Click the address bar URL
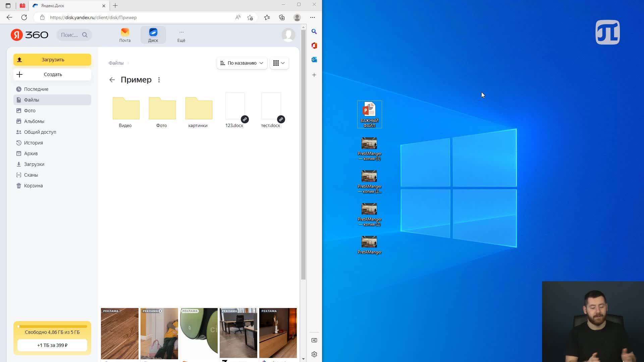Screen dimensions: 644x362 click(x=93, y=17)
